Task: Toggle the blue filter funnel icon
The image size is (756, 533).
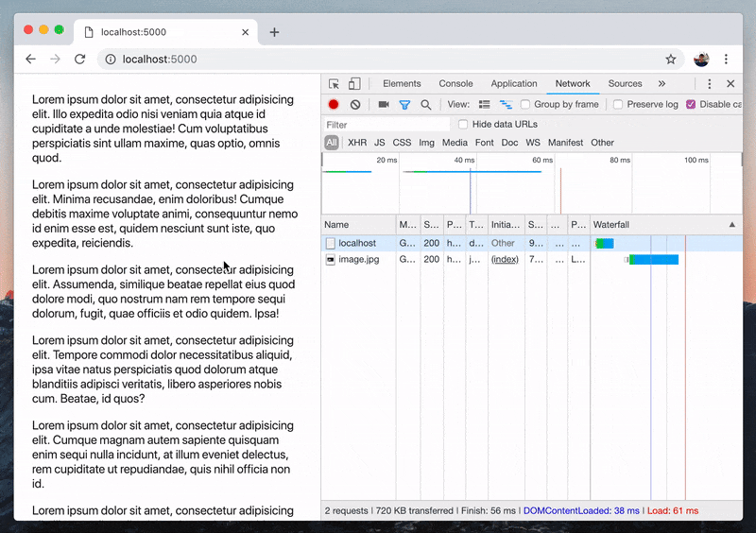Action: 404,105
